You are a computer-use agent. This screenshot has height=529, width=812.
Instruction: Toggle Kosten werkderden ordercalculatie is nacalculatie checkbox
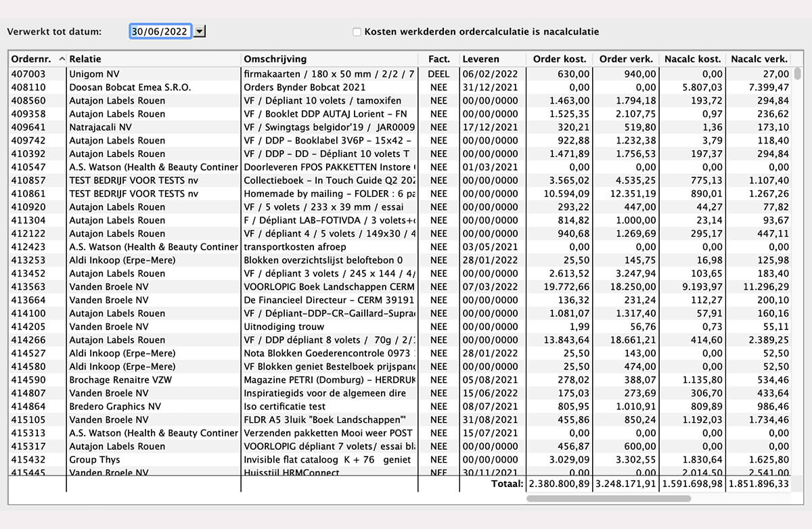pos(357,32)
